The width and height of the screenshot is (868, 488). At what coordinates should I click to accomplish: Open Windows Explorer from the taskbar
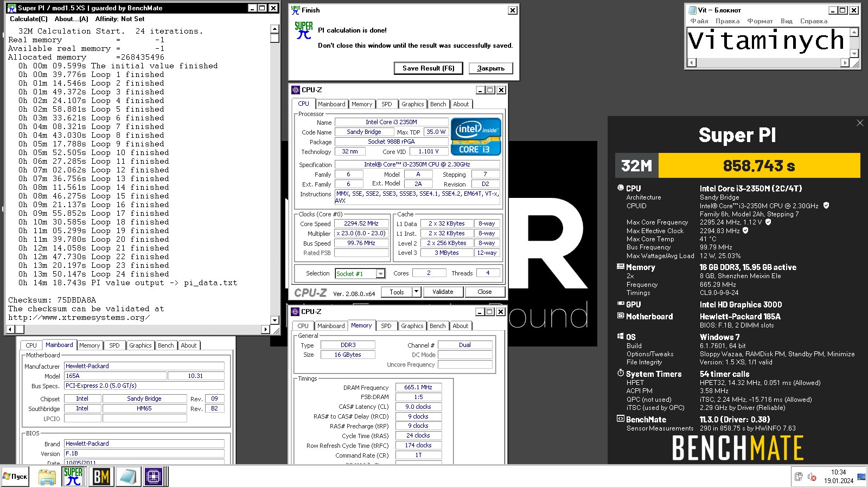click(x=47, y=477)
